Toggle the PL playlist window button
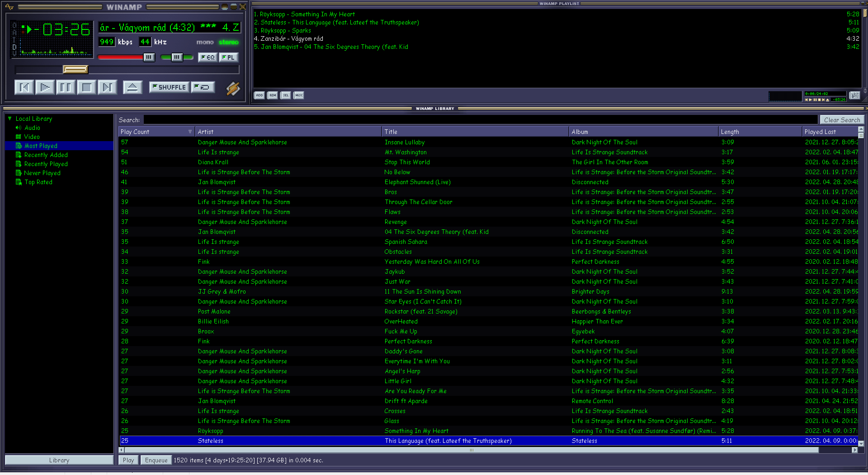This screenshot has width=868, height=475. [228, 57]
